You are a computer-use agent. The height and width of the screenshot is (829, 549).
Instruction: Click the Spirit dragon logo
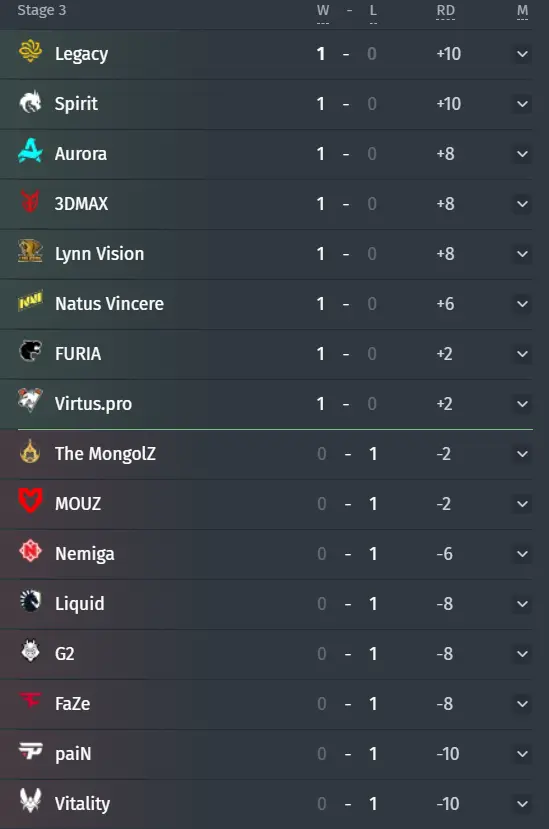30,102
